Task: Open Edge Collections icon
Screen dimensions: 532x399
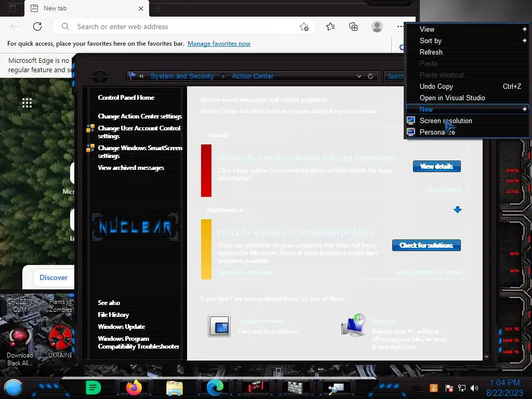Action: tap(353, 26)
